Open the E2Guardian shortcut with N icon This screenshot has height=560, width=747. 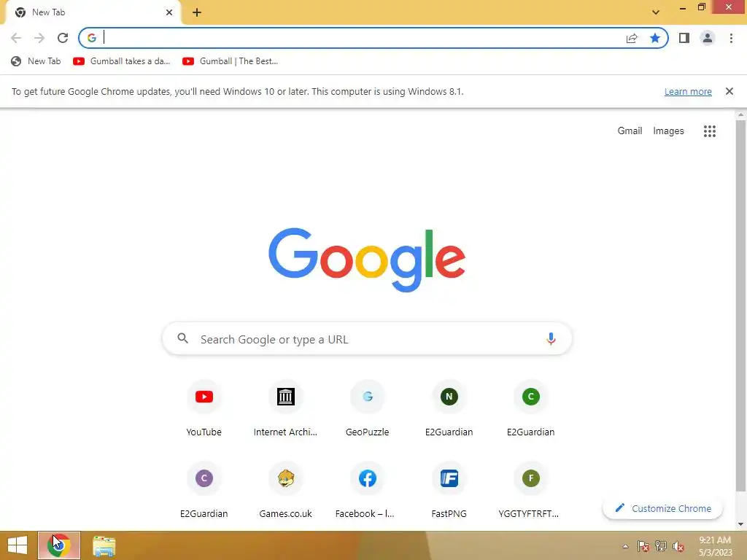[449, 409]
